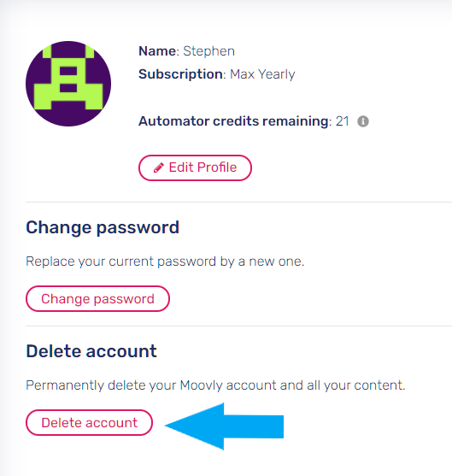
Task: Click the Delete account section heading
Action: [91, 351]
